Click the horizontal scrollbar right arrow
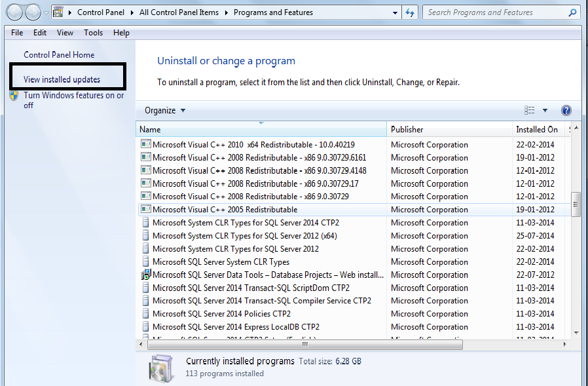The image size is (588, 386). (564, 344)
